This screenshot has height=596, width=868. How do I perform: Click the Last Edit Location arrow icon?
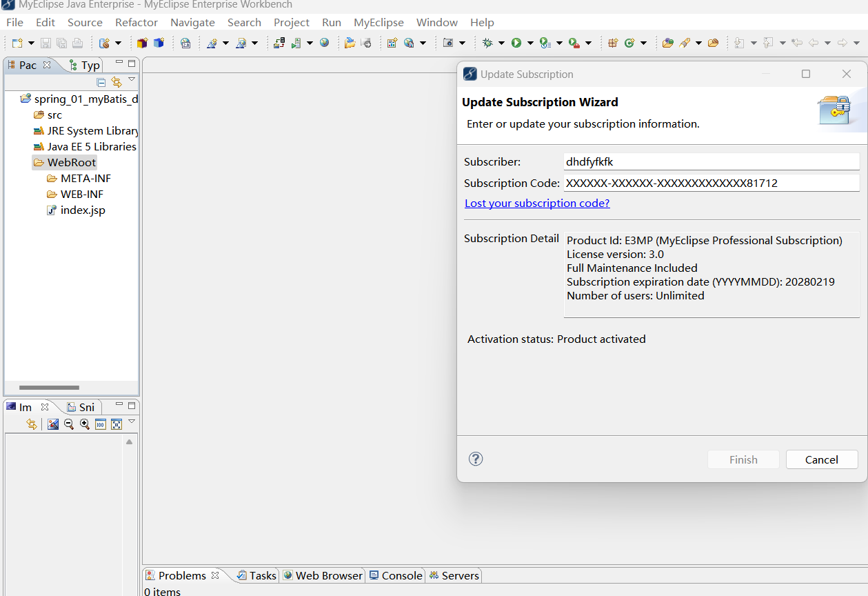[x=797, y=43]
